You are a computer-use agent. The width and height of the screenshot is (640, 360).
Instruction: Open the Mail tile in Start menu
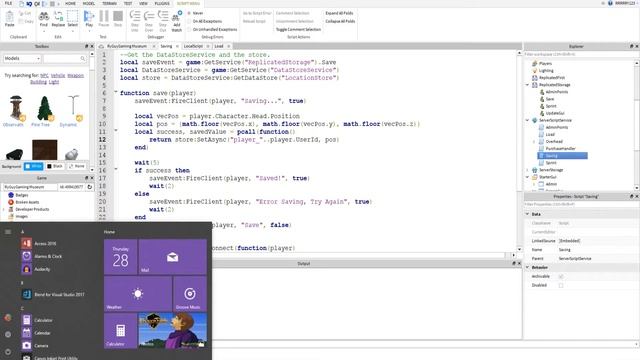point(173,257)
